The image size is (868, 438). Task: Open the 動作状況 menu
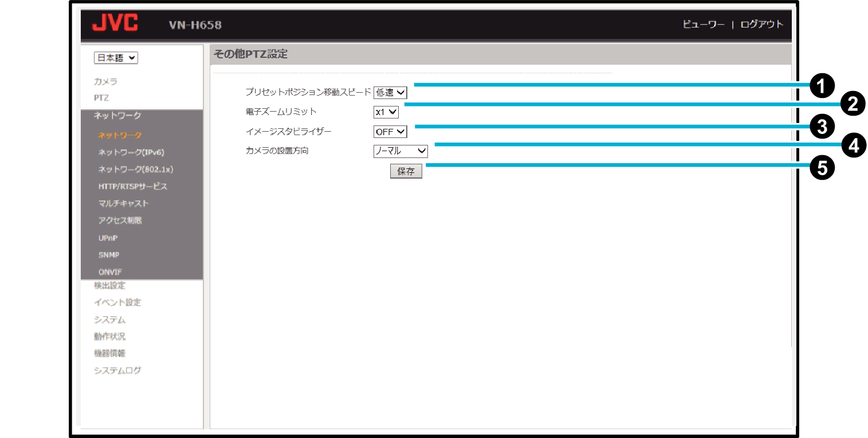pos(109,337)
